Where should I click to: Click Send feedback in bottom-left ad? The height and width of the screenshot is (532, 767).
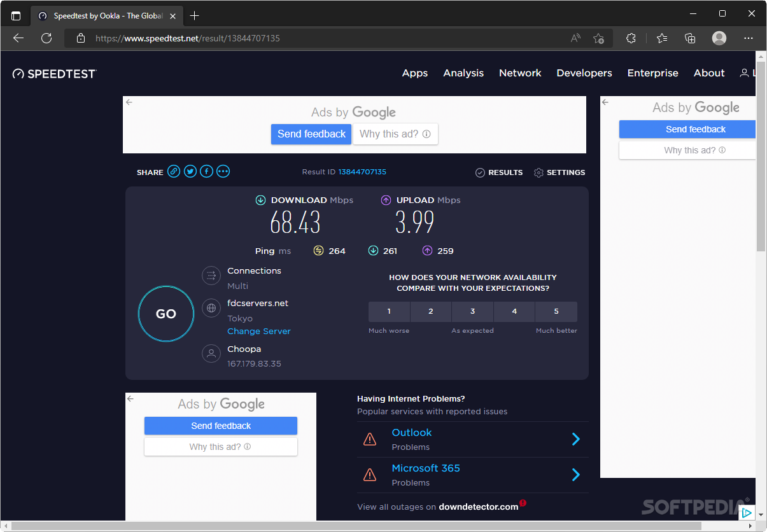221,426
